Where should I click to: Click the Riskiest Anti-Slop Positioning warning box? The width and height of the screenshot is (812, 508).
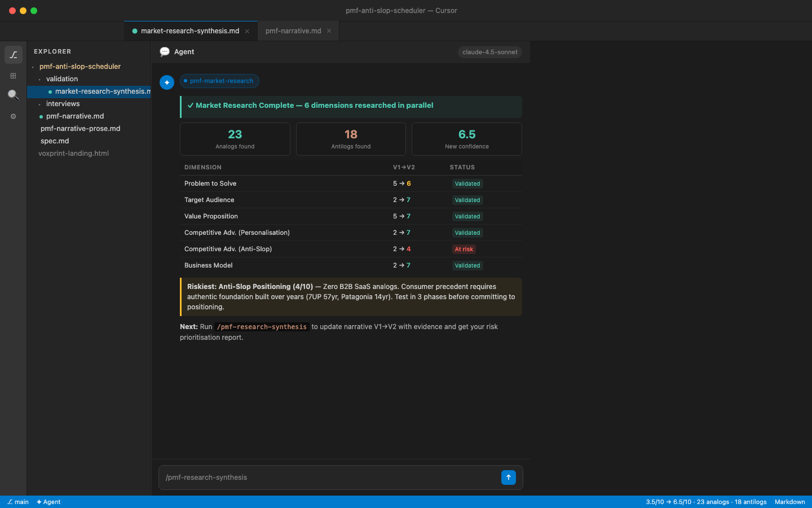351,297
